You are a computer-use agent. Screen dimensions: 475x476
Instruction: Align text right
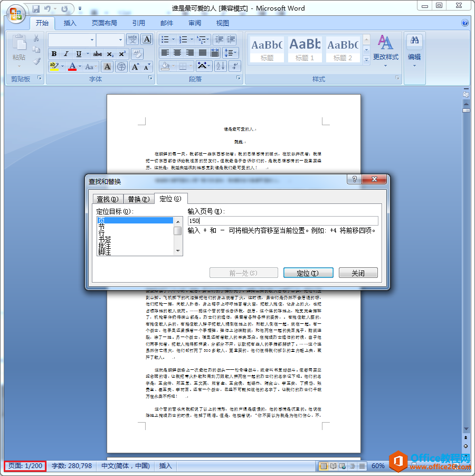tap(190, 53)
